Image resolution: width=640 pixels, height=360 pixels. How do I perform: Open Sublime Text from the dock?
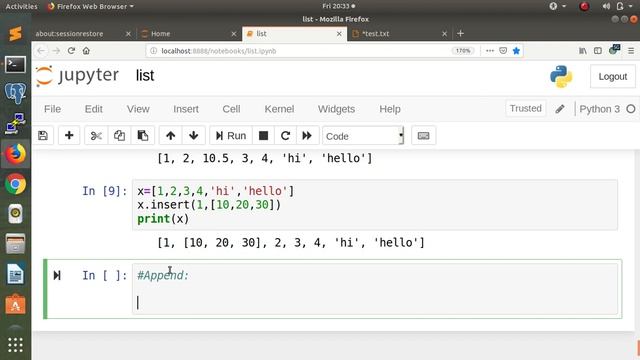point(16,34)
